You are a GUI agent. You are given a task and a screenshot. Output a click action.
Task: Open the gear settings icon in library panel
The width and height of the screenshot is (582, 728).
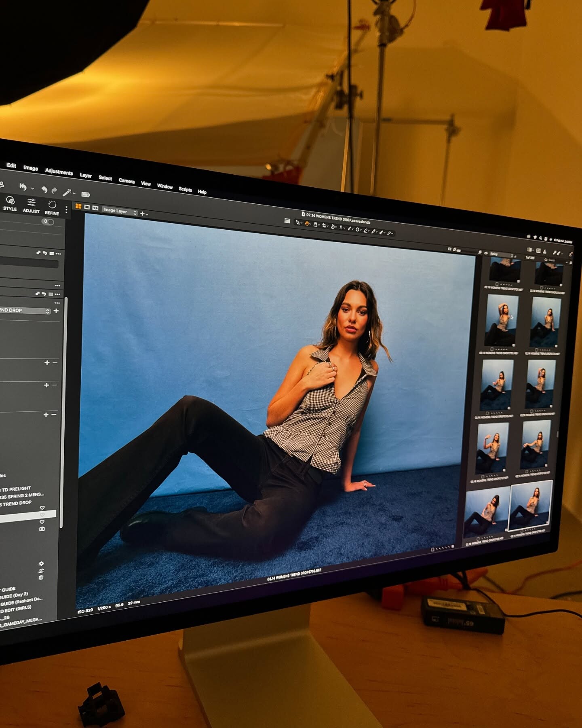point(41,563)
